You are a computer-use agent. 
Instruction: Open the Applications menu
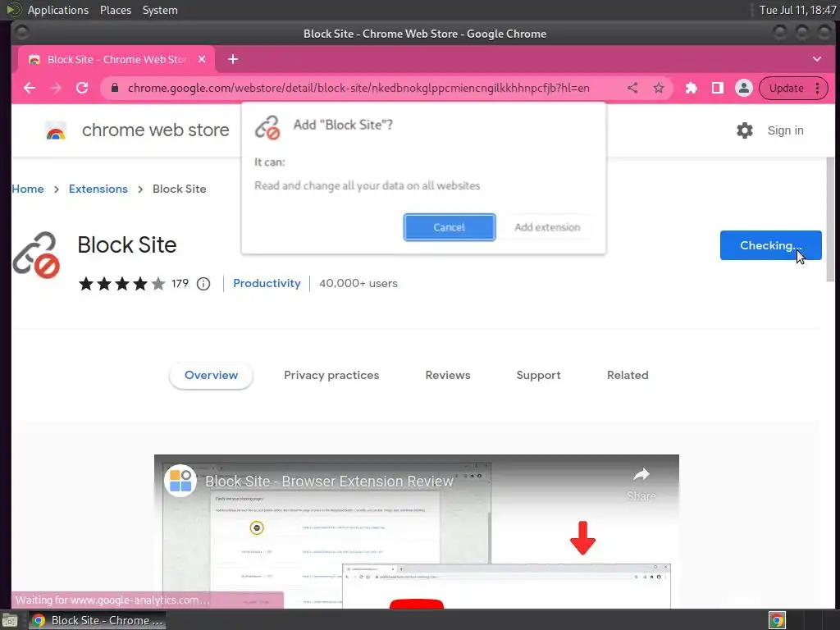[x=58, y=10]
